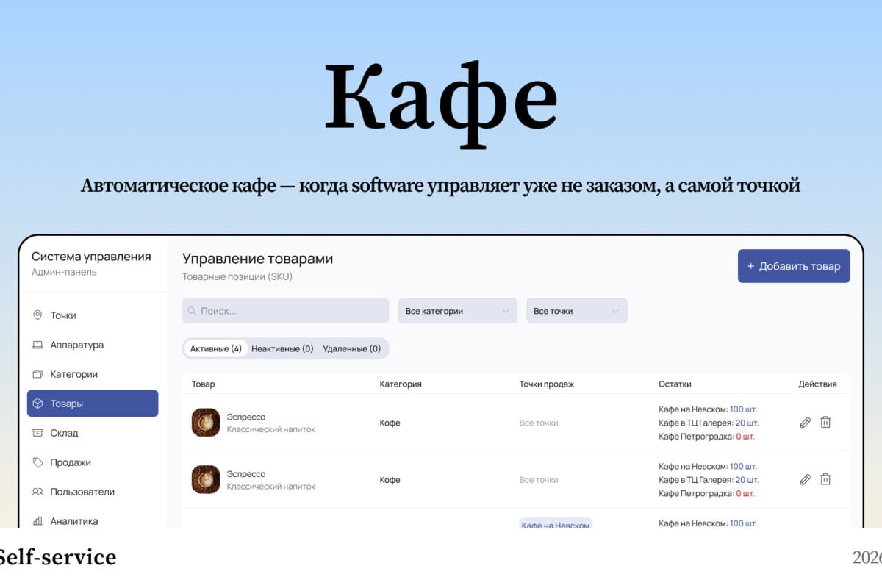The image size is (882, 588).
Task: Open the Все точки dropdown
Action: pyautogui.click(x=577, y=311)
